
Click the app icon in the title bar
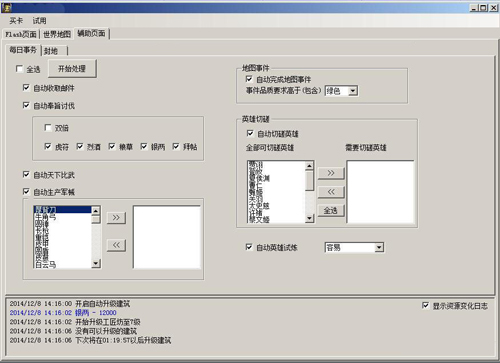6,7
